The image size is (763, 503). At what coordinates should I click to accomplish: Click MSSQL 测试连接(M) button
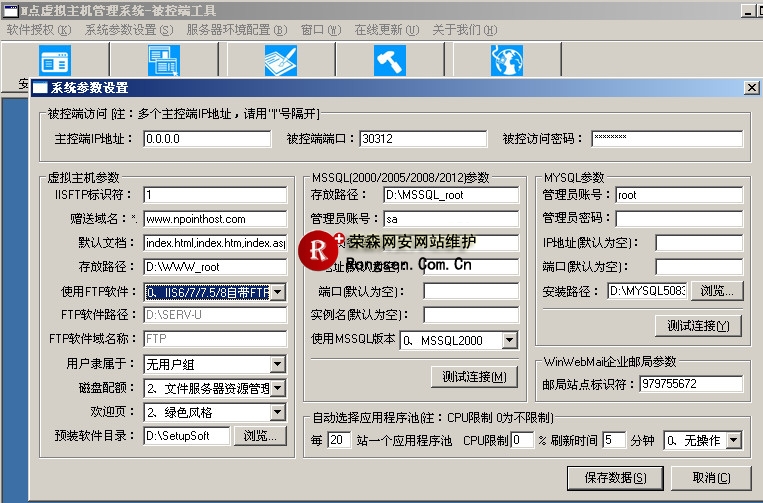(474, 377)
